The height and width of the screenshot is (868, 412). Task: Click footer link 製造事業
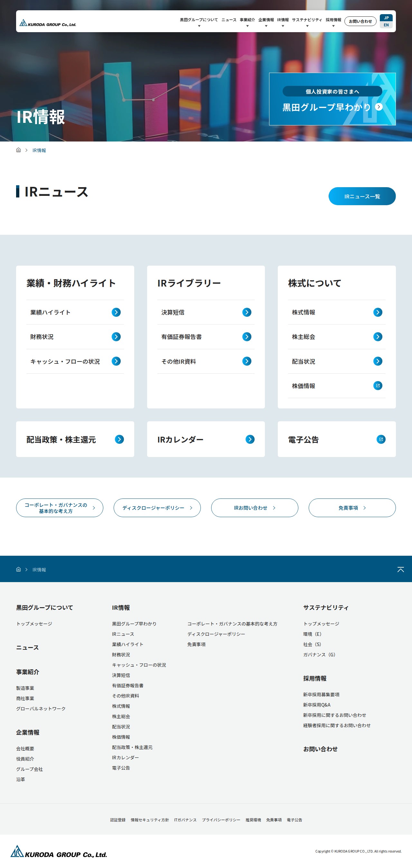click(25, 688)
